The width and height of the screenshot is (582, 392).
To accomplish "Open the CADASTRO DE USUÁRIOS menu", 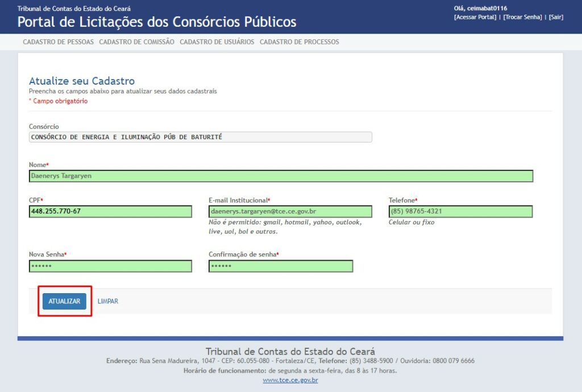I will [217, 42].
